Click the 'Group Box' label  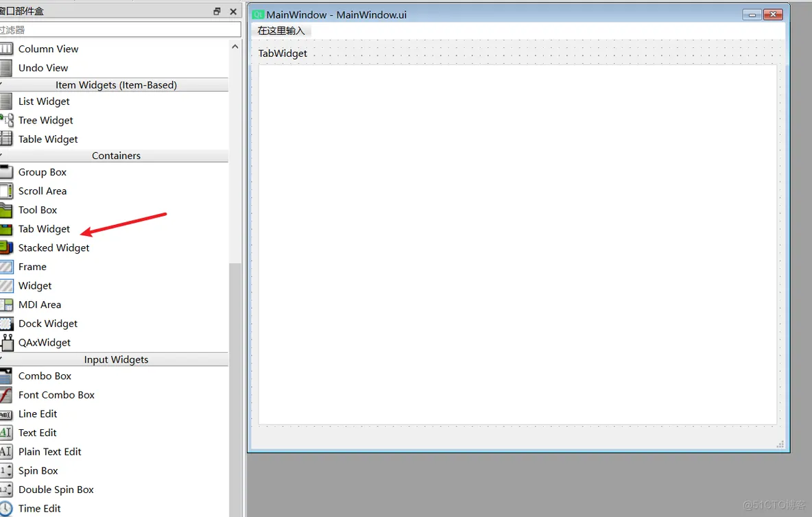click(x=43, y=172)
